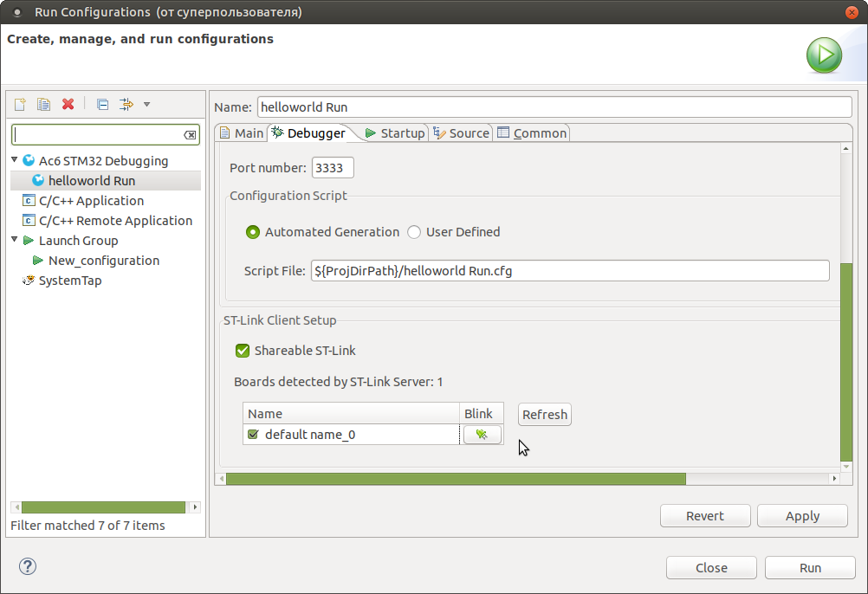Viewport: 868px width, 594px height.
Task: Click the Apply button
Action: (x=801, y=516)
